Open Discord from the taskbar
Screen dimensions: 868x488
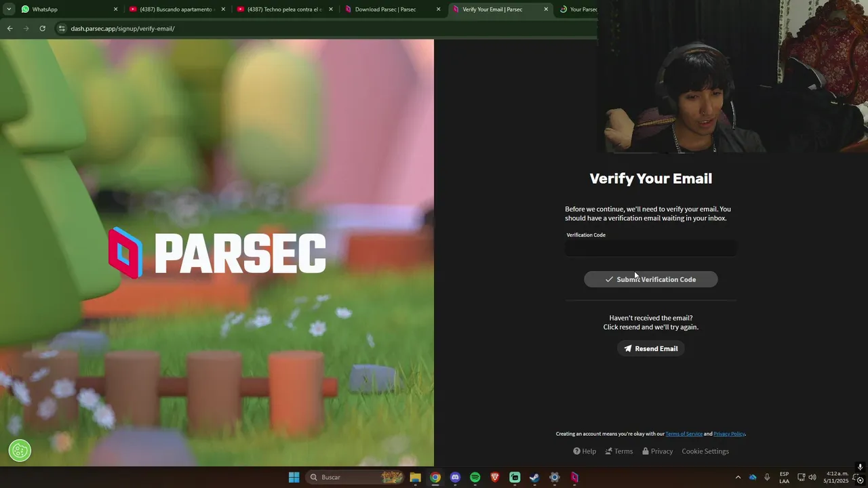pyautogui.click(x=455, y=477)
